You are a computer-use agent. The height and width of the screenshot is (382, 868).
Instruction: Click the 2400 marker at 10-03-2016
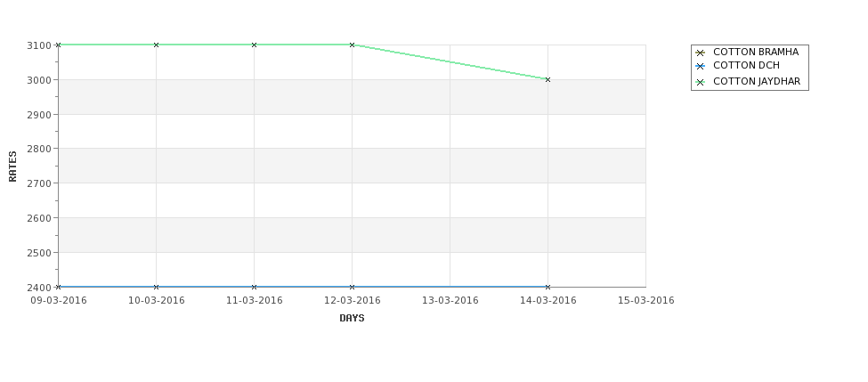click(x=156, y=287)
